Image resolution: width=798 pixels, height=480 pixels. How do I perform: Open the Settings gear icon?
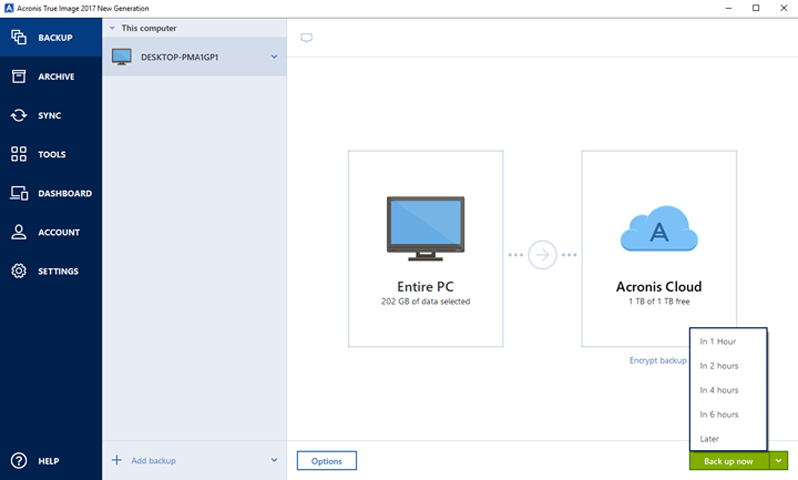19,271
